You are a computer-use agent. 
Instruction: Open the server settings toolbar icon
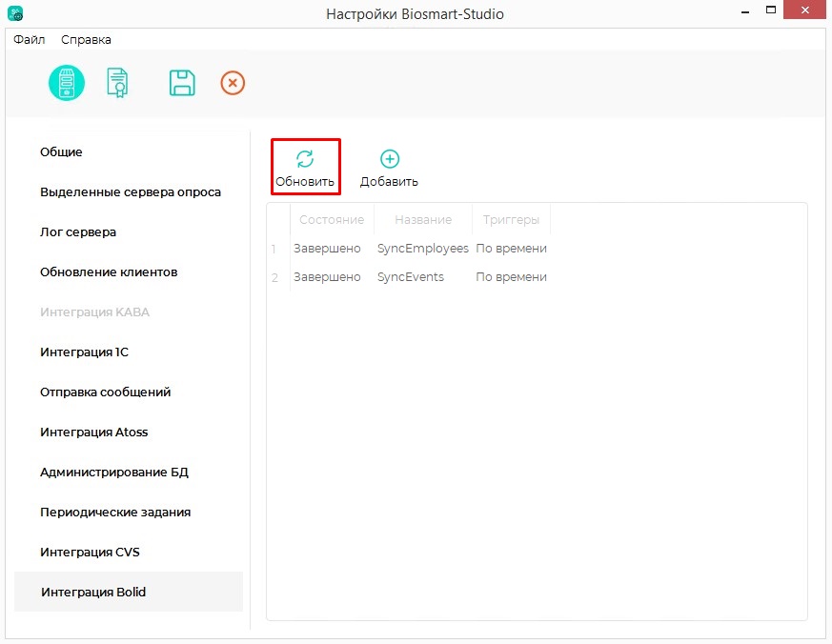[x=67, y=83]
